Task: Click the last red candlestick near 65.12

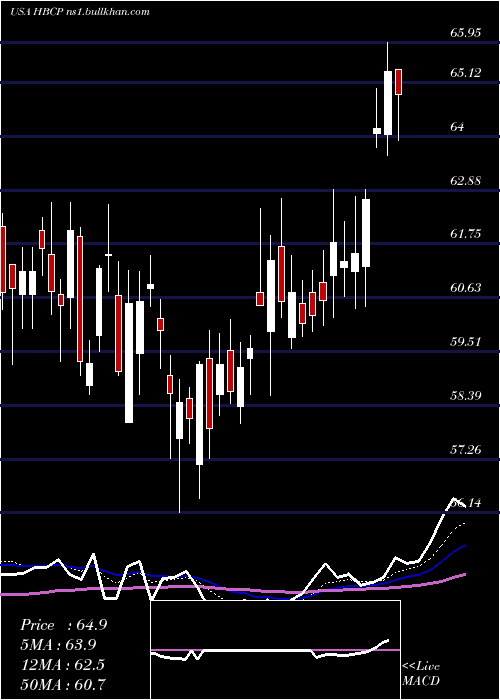Action: [x=398, y=82]
